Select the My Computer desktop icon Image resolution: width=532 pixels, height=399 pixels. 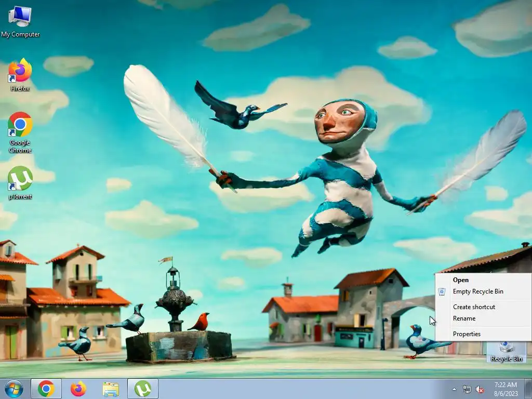[20, 22]
